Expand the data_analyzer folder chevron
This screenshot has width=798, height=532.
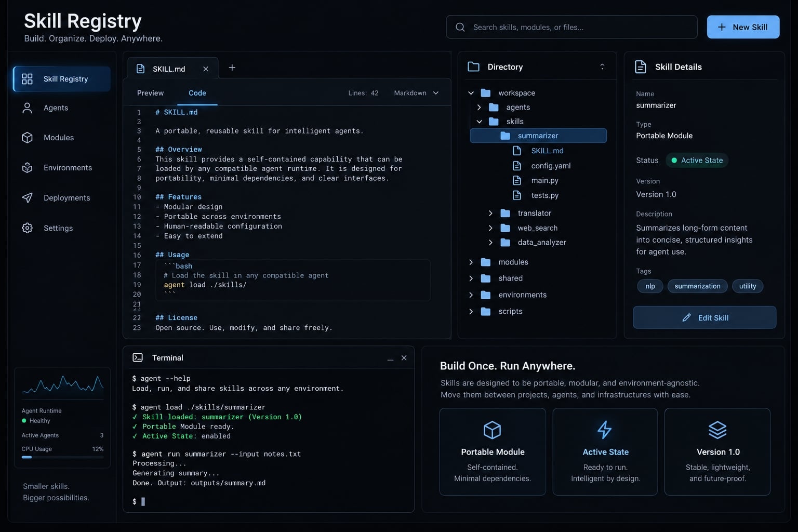(490, 243)
